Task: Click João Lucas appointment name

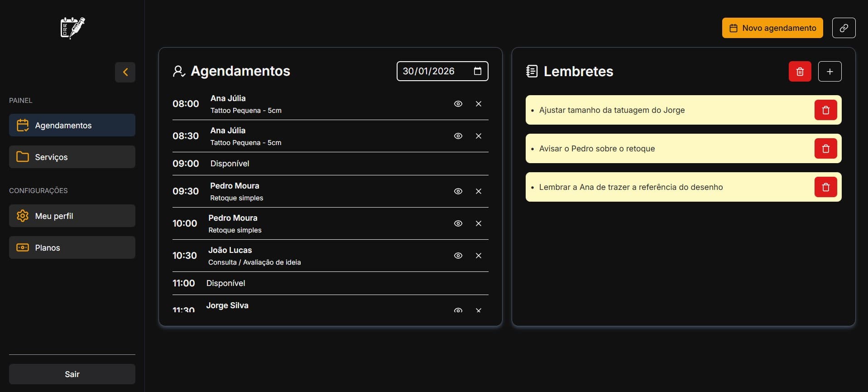Action: pos(230,250)
